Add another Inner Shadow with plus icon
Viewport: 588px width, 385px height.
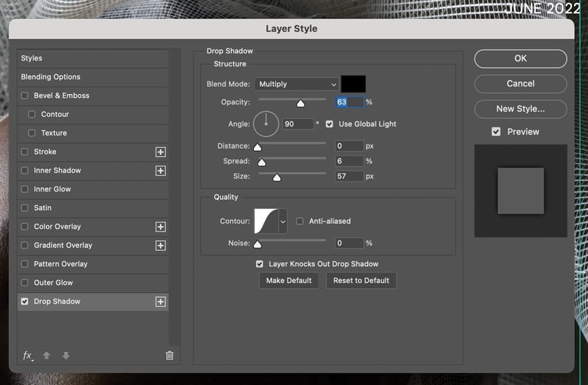click(160, 171)
